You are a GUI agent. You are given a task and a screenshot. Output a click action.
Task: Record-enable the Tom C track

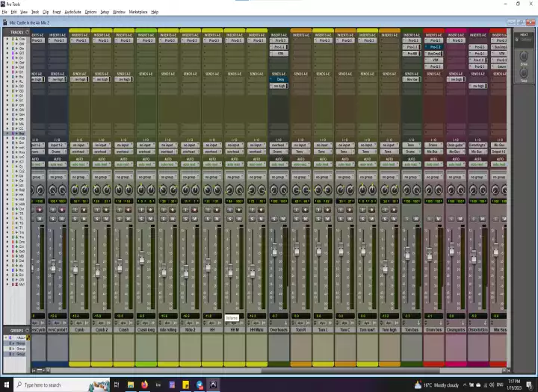pyautogui.click(x=350, y=210)
